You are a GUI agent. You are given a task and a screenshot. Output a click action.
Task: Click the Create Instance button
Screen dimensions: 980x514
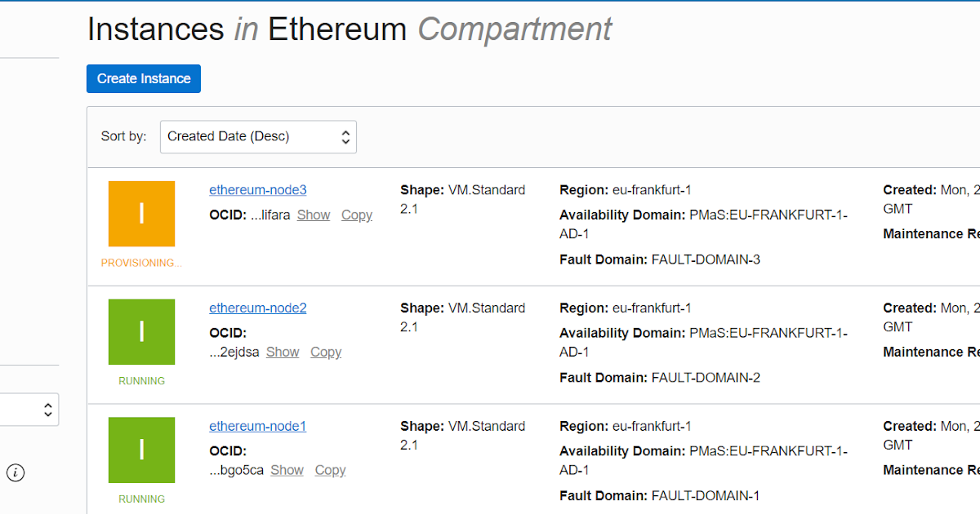[144, 78]
